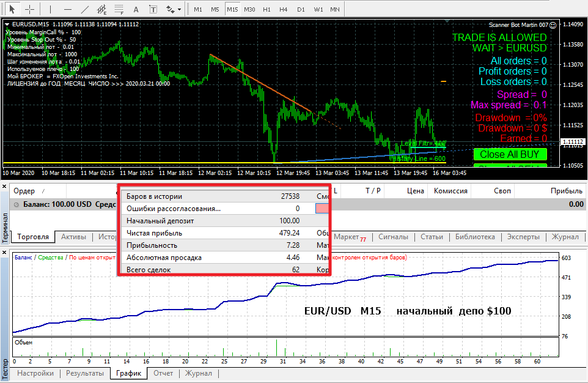This screenshot has height=383, width=588.
Task: Select the horizontal line tool
Action: pyautogui.click(x=67, y=9)
